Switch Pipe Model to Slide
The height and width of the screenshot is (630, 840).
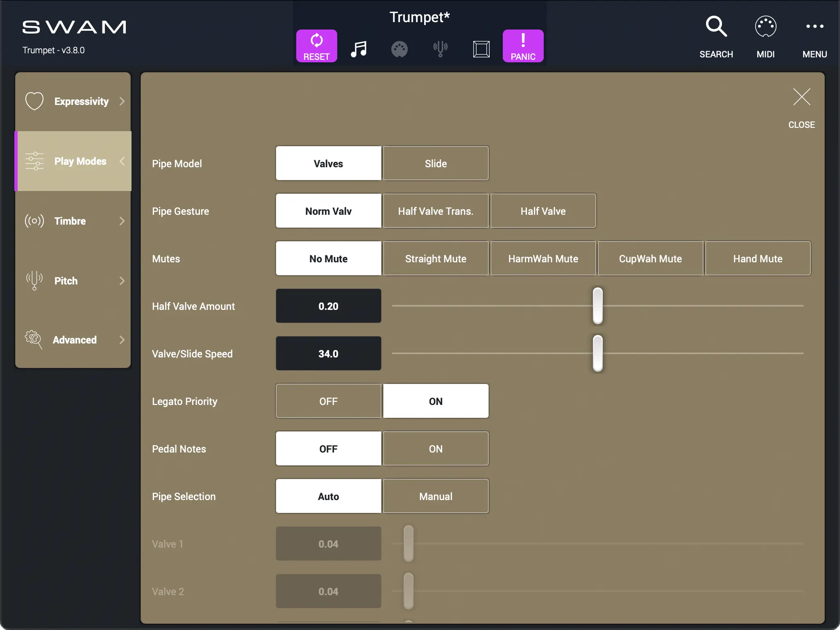click(x=436, y=163)
